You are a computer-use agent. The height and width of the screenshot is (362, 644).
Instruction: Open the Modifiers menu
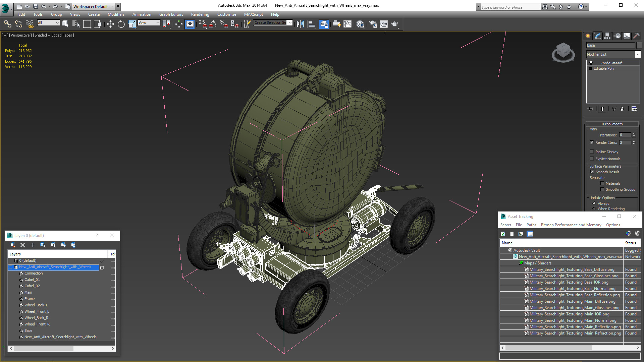(x=116, y=14)
